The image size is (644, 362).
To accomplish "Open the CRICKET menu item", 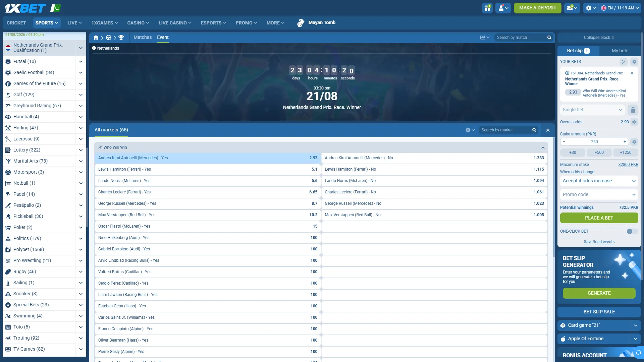I will tap(16, 23).
